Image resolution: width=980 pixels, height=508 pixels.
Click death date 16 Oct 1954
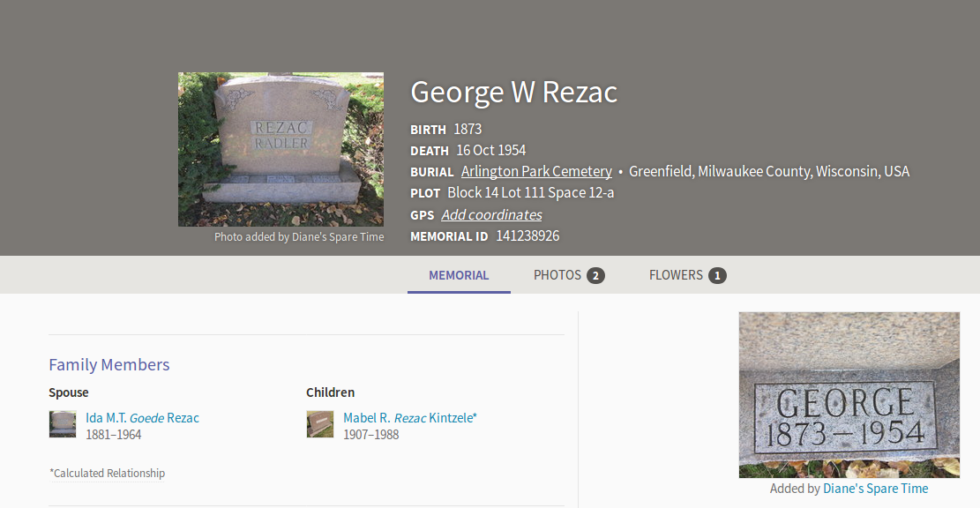pos(491,151)
